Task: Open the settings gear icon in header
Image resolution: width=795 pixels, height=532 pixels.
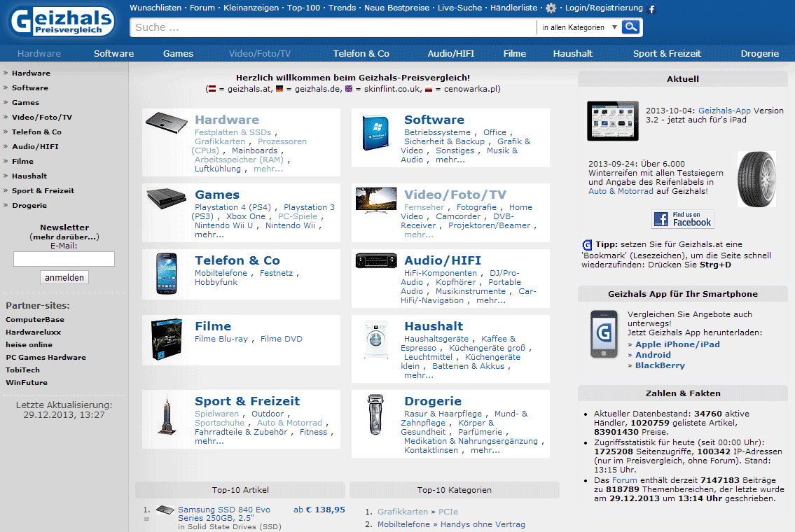Action: (551, 8)
